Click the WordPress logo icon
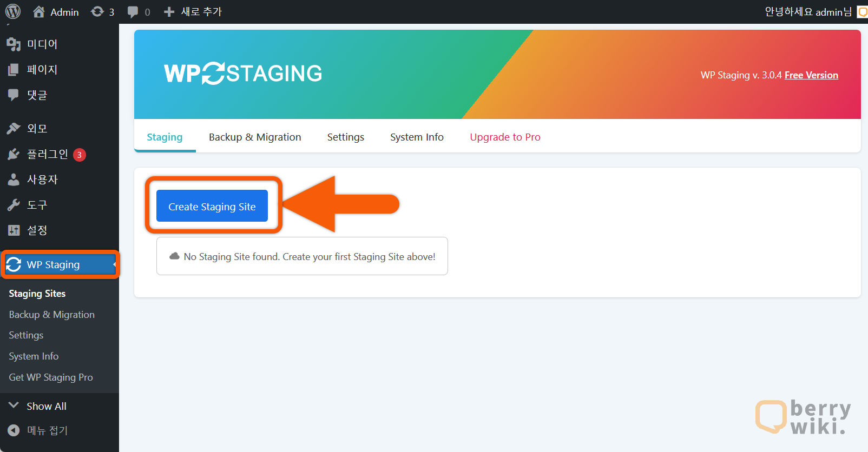 point(13,11)
